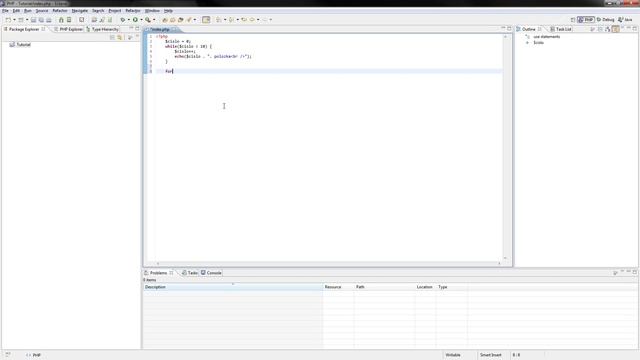Click the Debug toolbar icon
Viewport: 640px width, 360px height.
pos(122,20)
